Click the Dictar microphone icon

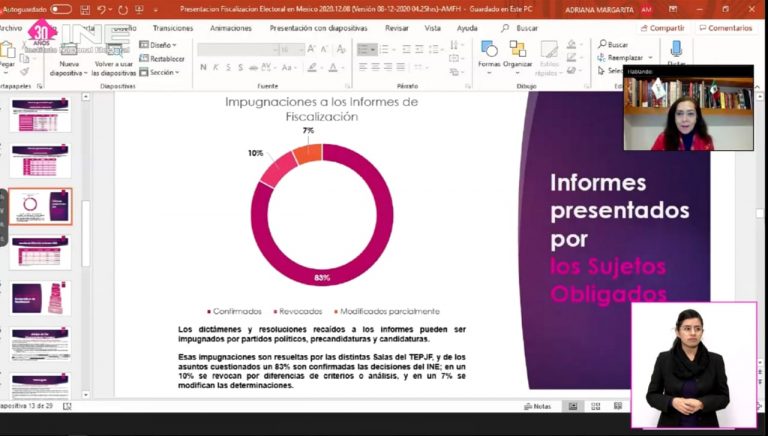(676, 52)
